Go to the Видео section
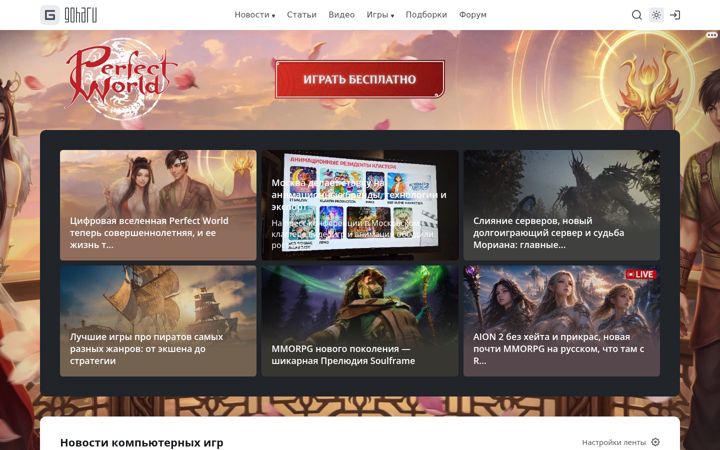720x450 pixels. point(341,15)
